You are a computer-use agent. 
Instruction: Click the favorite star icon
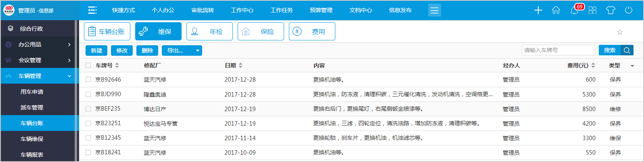coord(620,32)
